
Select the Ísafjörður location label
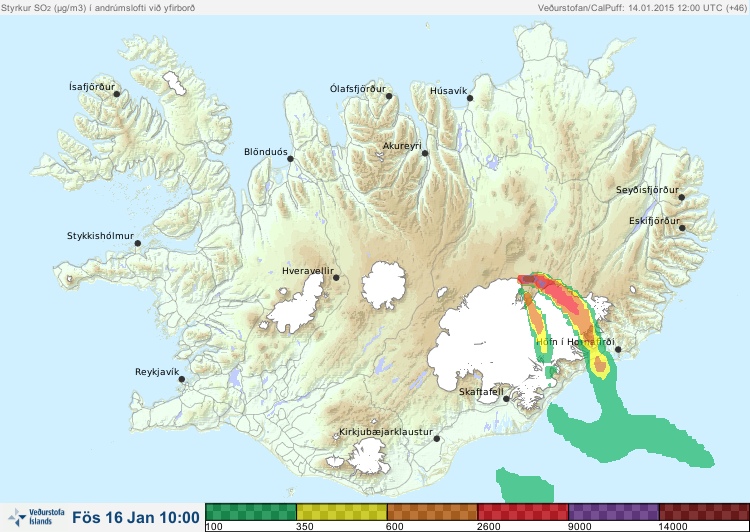tap(92, 87)
